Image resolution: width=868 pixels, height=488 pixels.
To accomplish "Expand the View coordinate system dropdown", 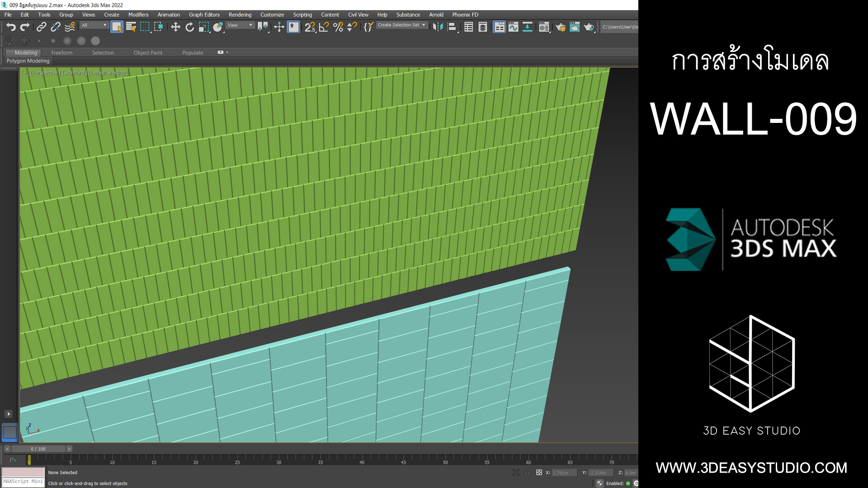I will pyautogui.click(x=240, y=25).
